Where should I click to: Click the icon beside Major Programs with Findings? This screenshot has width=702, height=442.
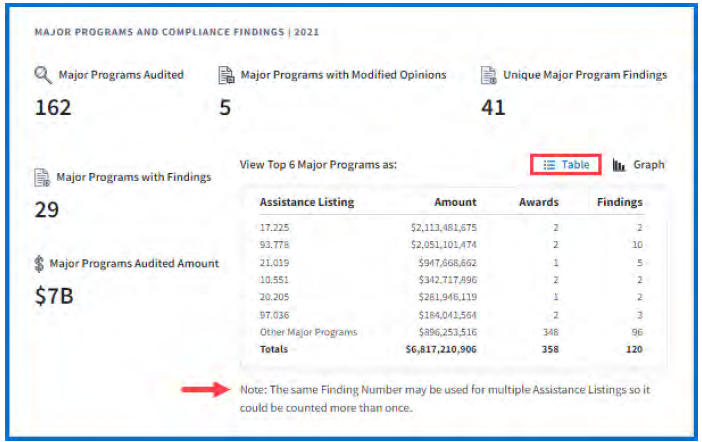pyautogui.click(x=43, y=178)
